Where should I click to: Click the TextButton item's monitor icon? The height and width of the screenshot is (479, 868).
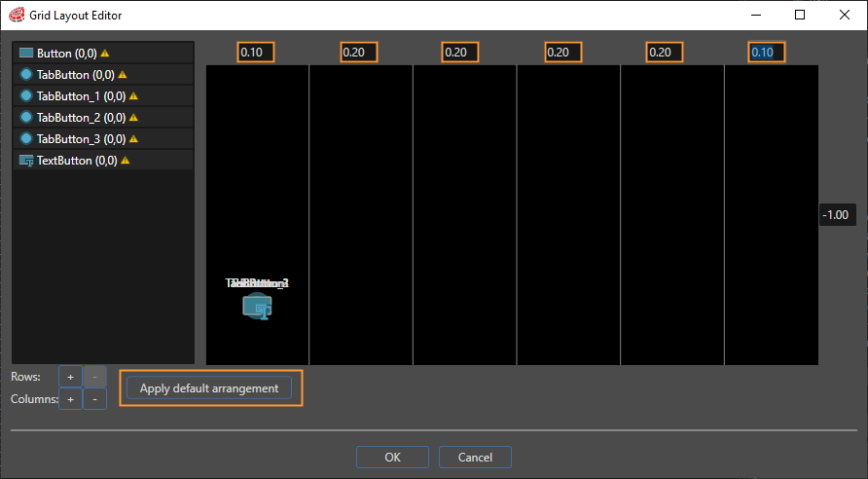[26, 161]
